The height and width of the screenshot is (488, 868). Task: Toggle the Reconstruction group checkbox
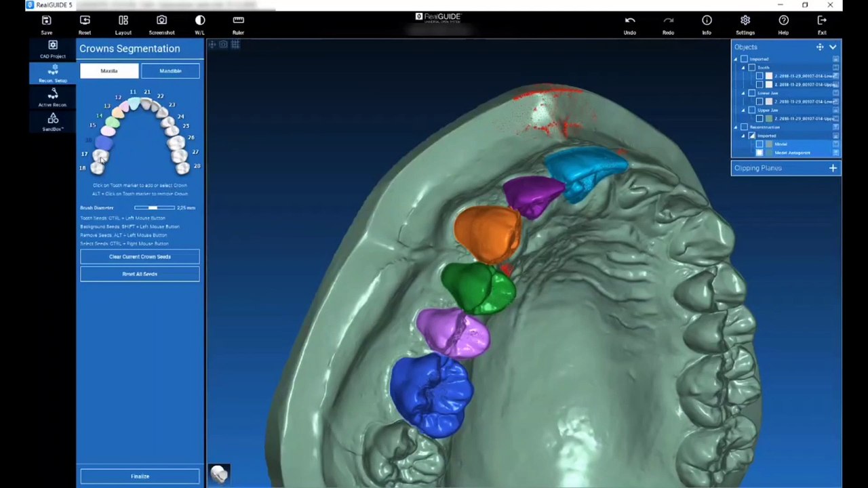click(744, 127)
